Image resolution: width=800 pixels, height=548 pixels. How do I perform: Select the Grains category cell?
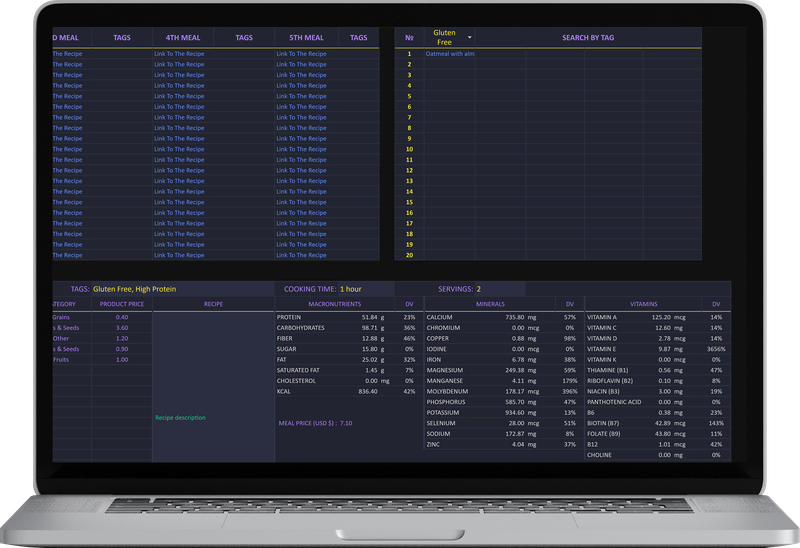tap(61, 317)
